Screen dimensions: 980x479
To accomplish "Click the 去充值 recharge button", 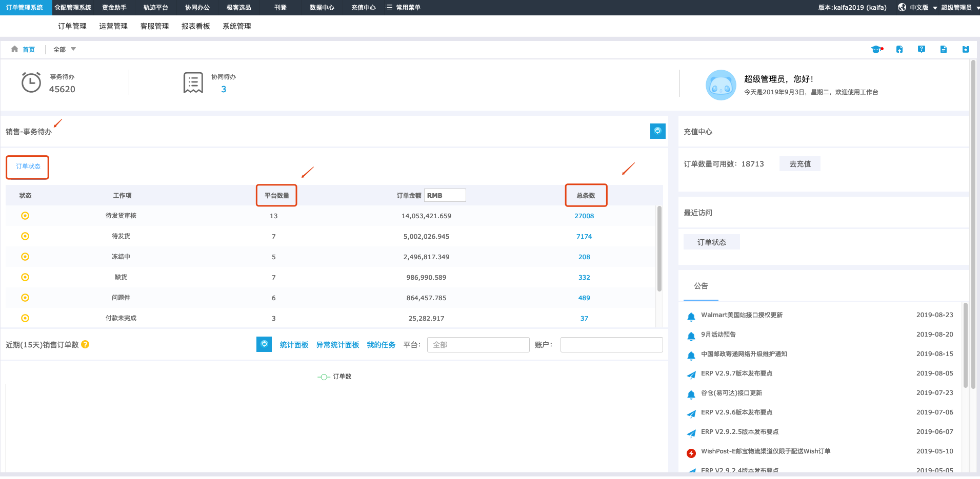I will tap(799, 163).
